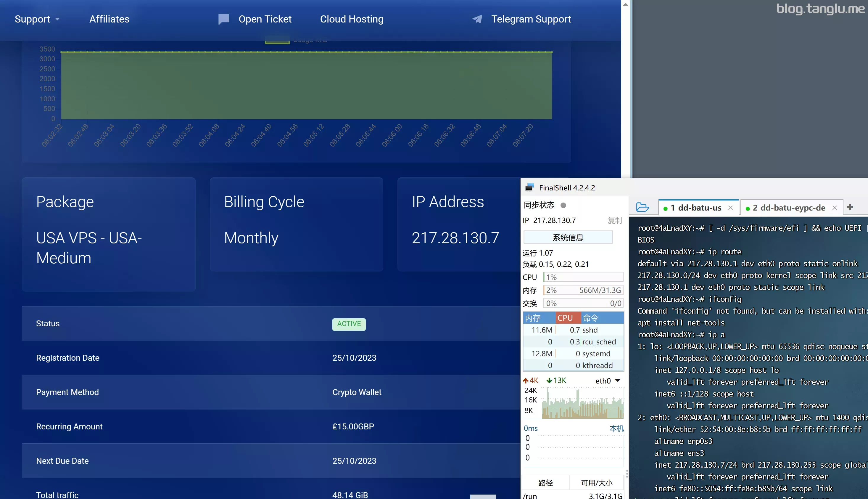
Task: Click scroll-up arrow of the web page scrollbar
Action: (626, 4)
